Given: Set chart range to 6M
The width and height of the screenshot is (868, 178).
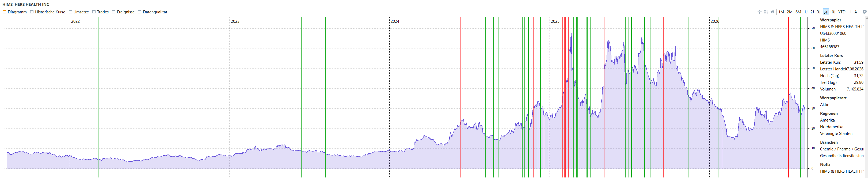Looking at the screenshot, I should coord(798,12).
